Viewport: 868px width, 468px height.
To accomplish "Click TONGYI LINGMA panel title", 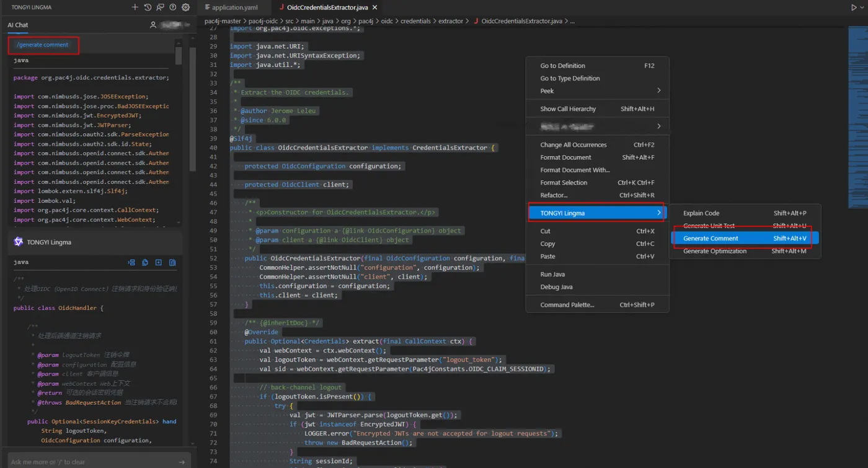I will pyautogui.click(x=32, y=7).
